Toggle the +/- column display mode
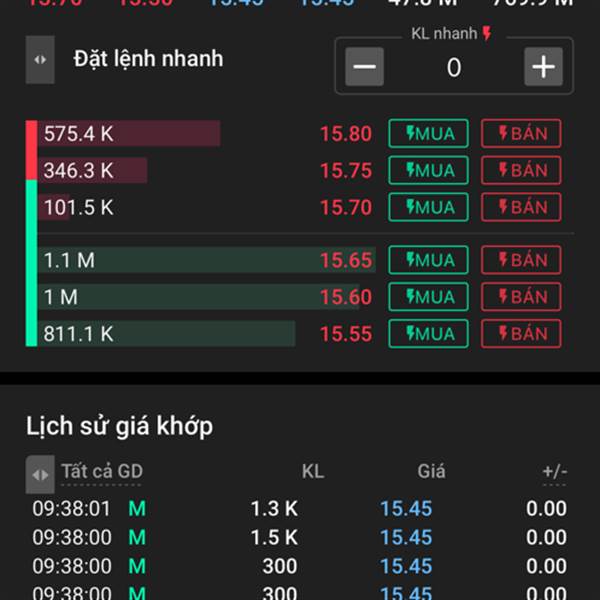600x600 pixels. click(x=554, y=471)
